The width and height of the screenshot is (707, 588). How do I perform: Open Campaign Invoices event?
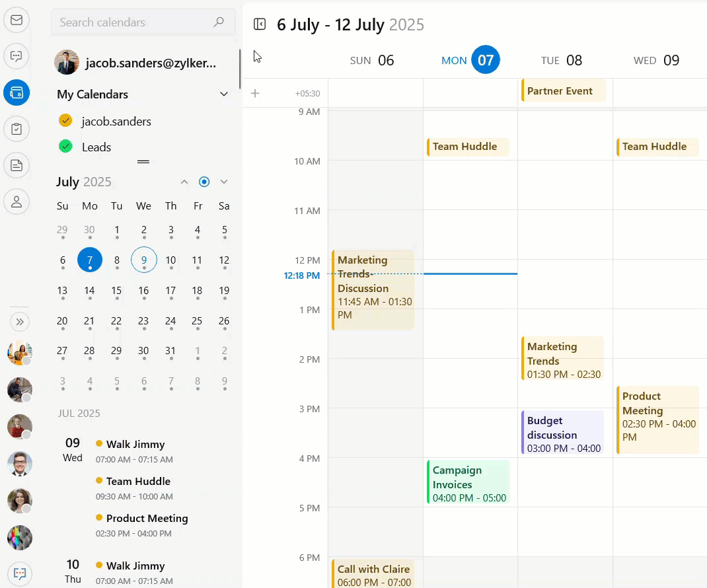tap(468, 482)
